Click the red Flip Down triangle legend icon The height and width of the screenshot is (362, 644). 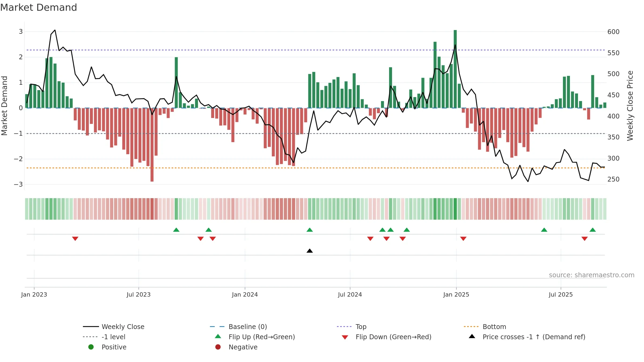pyautogui.click(x=345, y=337)
